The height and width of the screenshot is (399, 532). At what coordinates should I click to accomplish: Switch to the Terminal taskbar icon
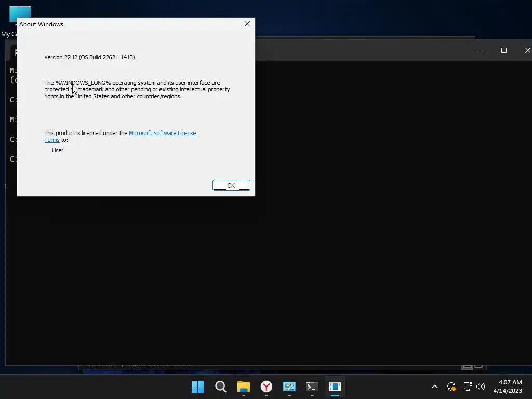(312, 387)
